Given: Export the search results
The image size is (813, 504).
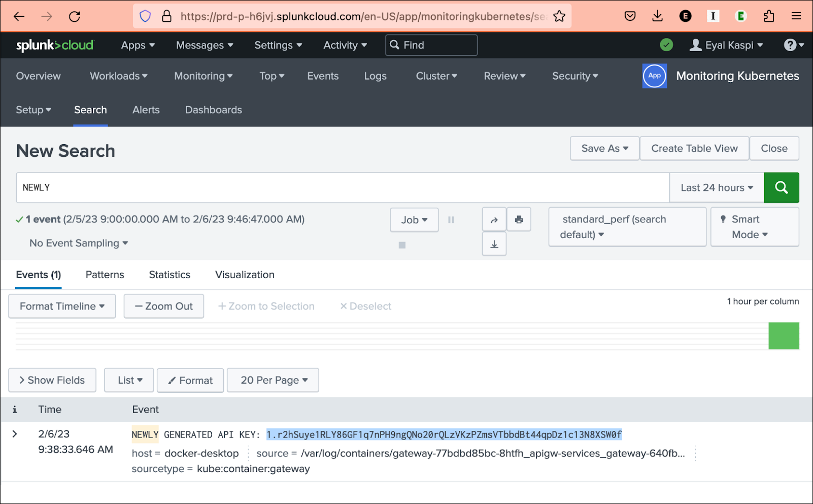Looking at the screenshot, I should 493,244.
